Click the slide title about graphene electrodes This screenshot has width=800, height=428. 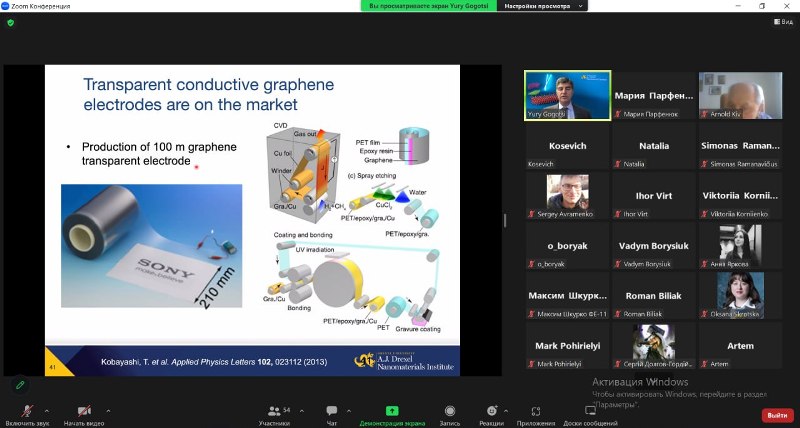[209, 94]
